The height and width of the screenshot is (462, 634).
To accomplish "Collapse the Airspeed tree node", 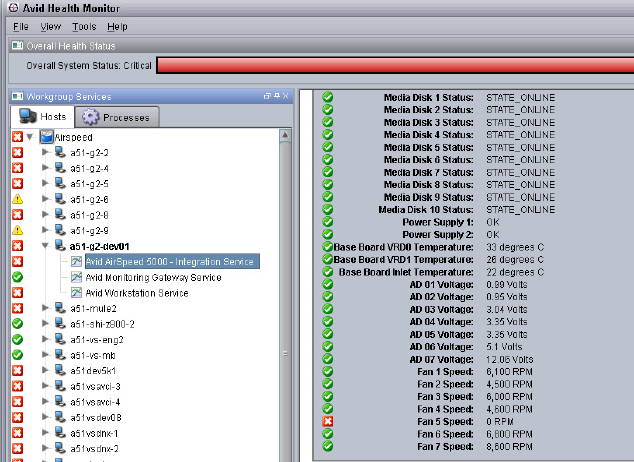I will tap(30, 137).
